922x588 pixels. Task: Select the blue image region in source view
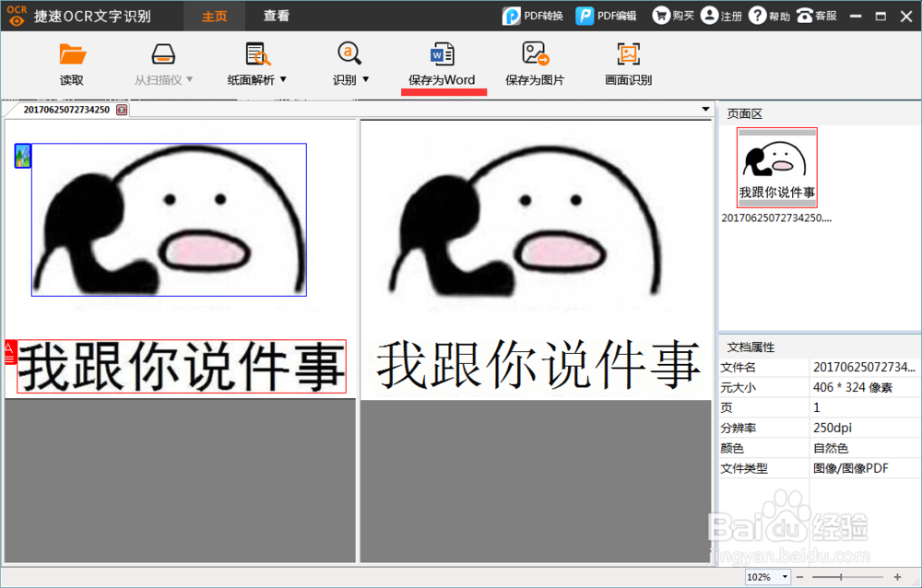pos(170,220)
